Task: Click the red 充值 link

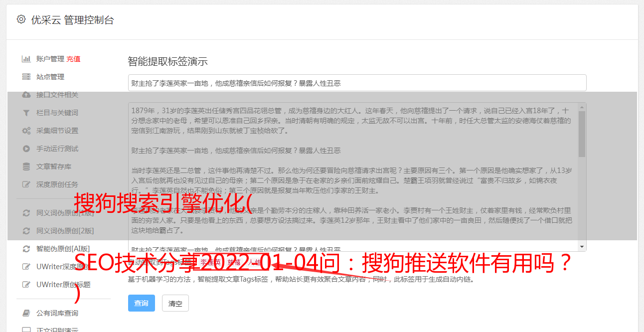Action: [x=73, y=59]
